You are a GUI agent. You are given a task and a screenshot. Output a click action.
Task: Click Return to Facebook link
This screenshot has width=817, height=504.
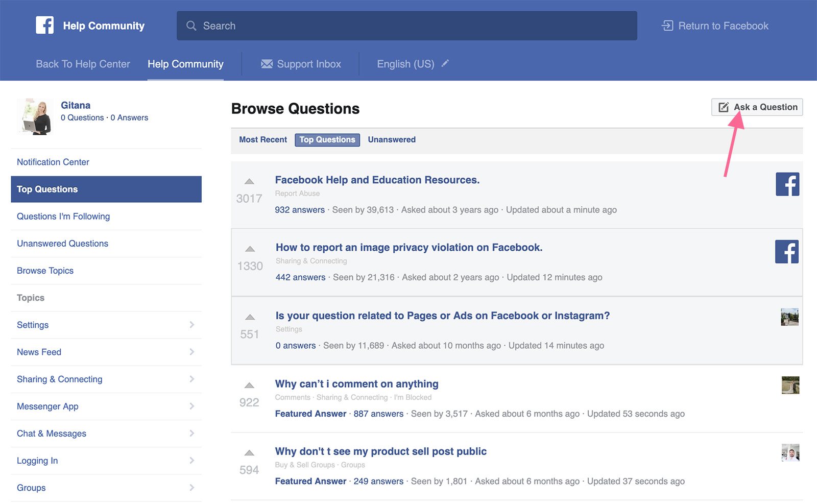[x=715, y=26]
